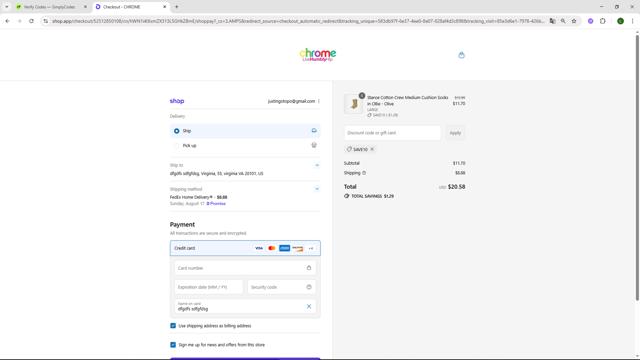Click the Chrome LiveHumbly store logo
This screenshot has height=360, width=640.
(318, 55)
